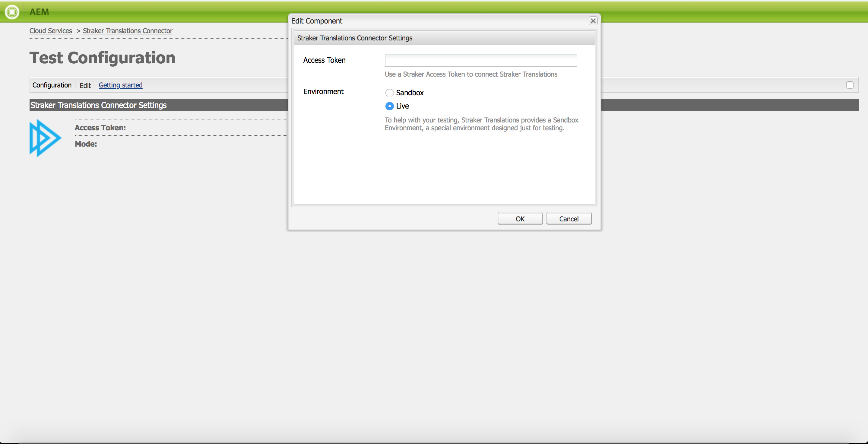Toggle the checkbox at right of Configuration bar
Image resolution: width=868 pixels, height=444 pixels.
pos(850,85)
